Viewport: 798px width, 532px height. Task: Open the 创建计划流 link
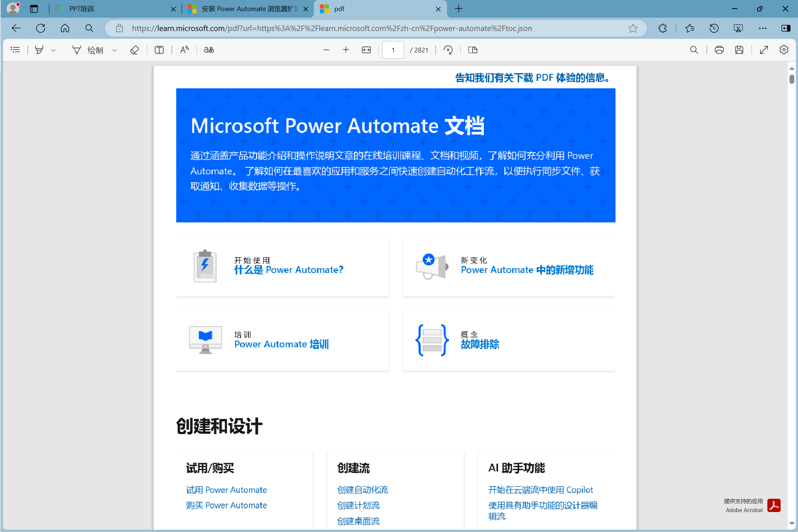[x=358, y=505]
